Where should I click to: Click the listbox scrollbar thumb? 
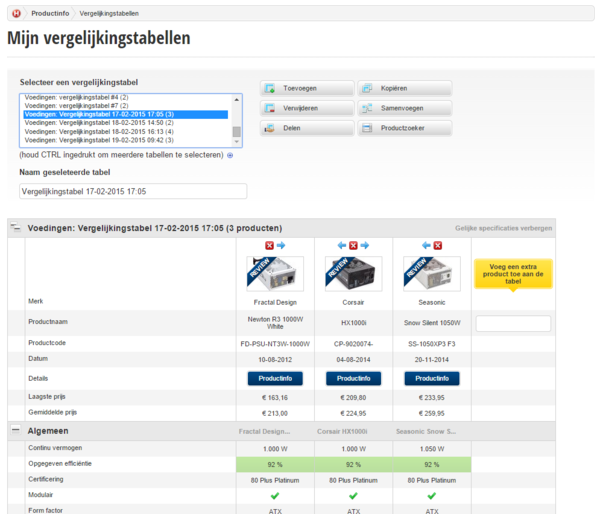(236, 131)
